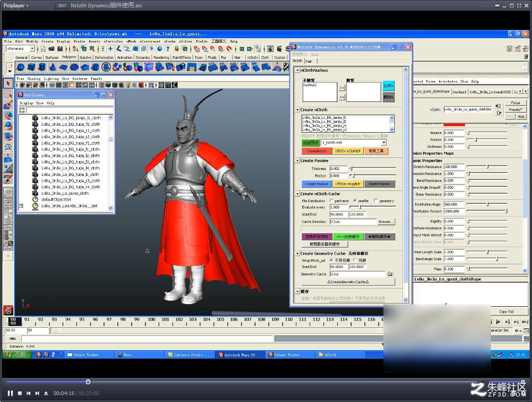Collapse the nClothNucleus section
Viewport: 532px width, 402px height.
(x=298, y=70)
